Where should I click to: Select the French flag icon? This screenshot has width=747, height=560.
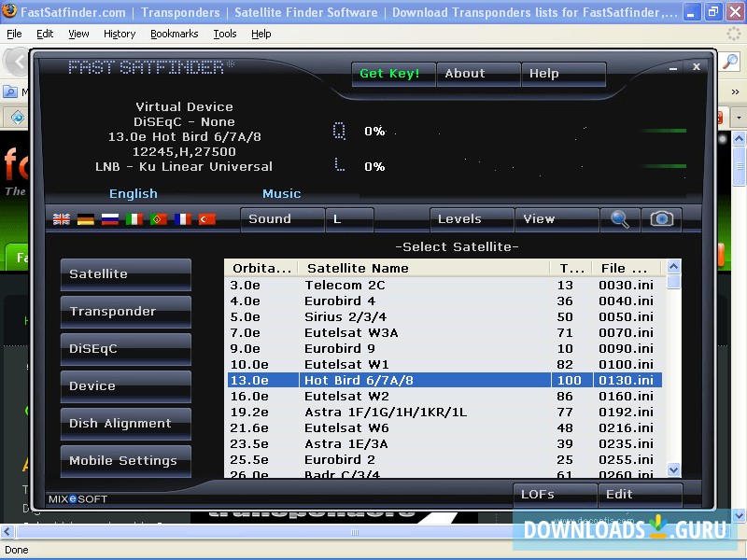pyautogui.click(x=183, y=219)
